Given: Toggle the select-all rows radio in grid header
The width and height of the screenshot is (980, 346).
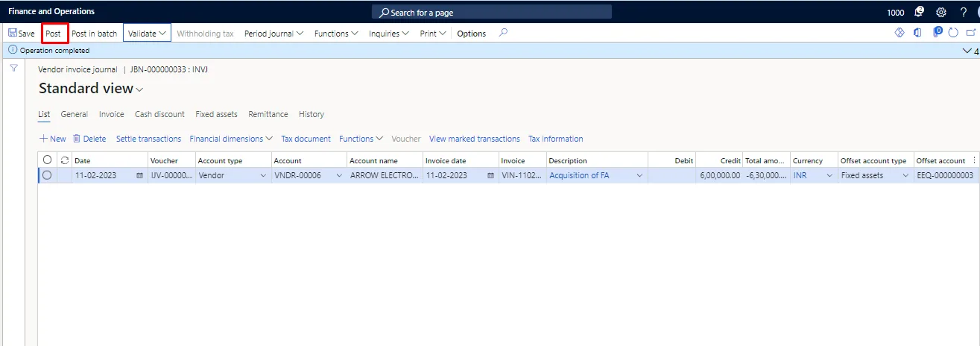Looking at the screenshot, I should tap(48, 160).
